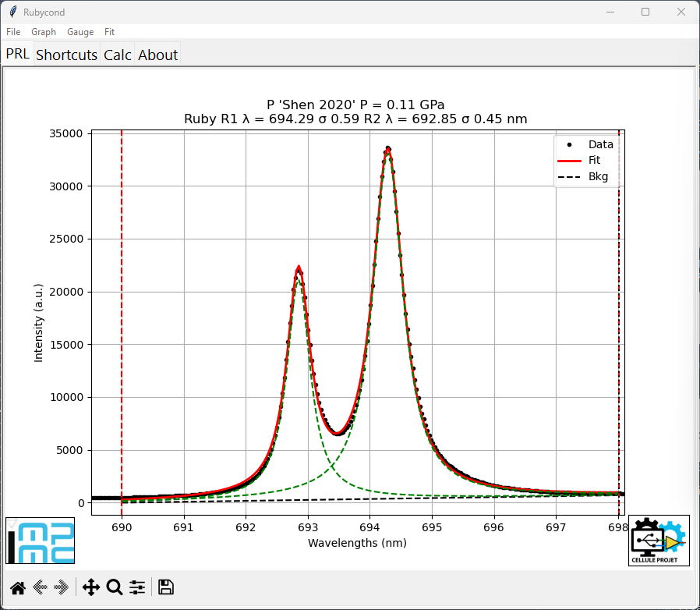Open the Configure subplots sliders icon
The height and width of the screenshot is (610, 700).
137,587
